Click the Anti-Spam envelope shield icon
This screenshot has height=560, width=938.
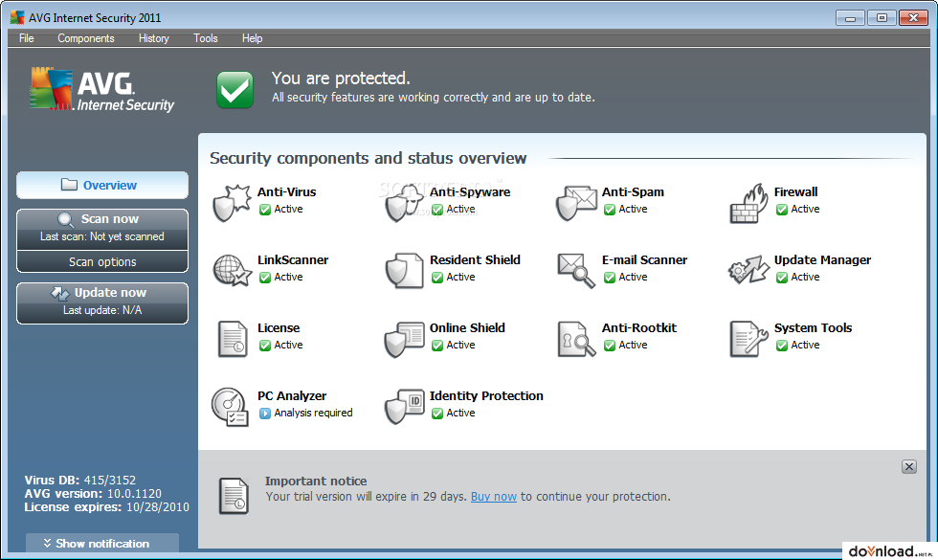pyautogui.click(x=576, y=203)
